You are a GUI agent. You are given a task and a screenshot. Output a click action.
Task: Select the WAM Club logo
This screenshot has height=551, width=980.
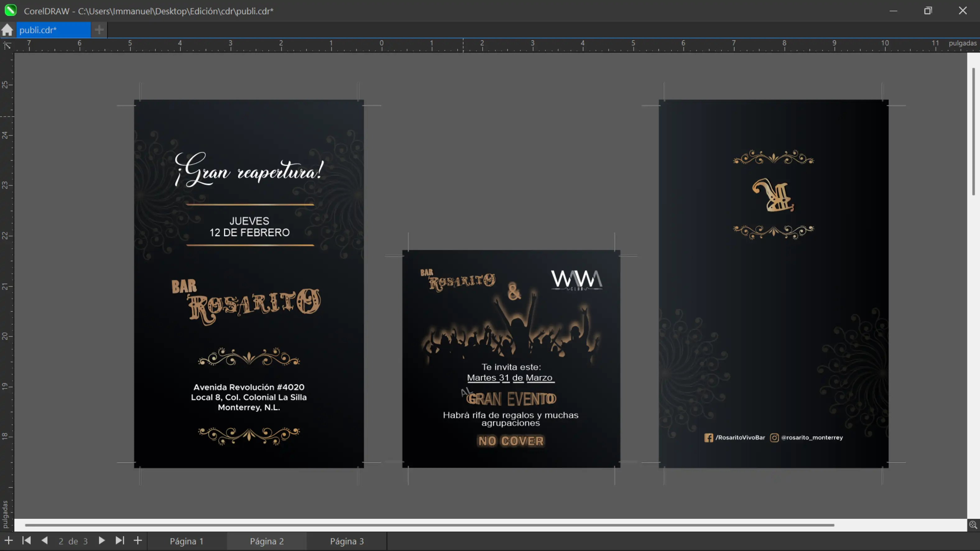576,280
